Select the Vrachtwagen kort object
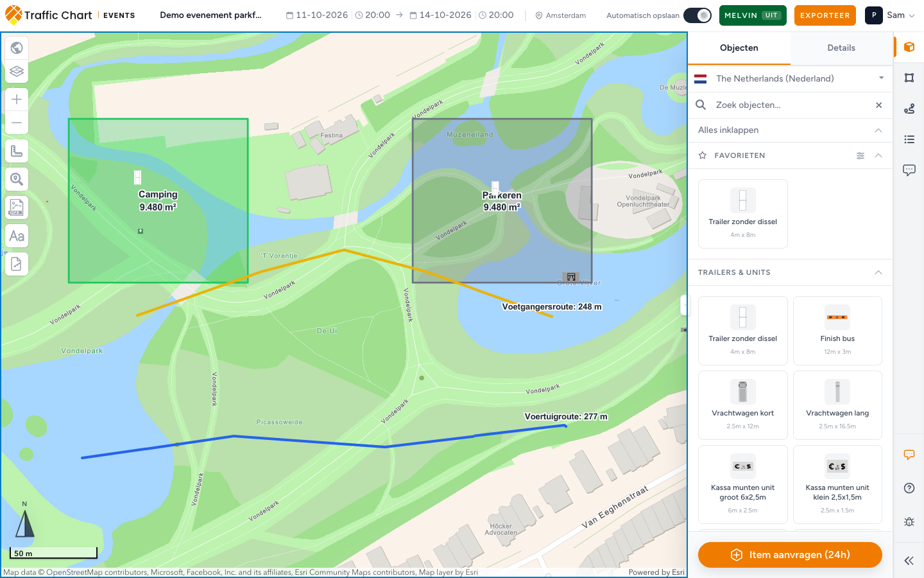This screenshot has width=924, height=578. click(x=743, y=405)
